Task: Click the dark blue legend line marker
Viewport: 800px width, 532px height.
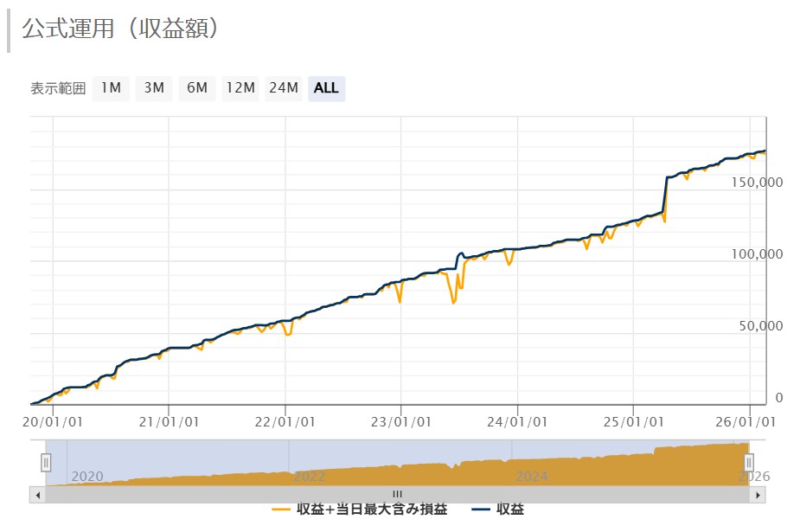Action: (x=482, y=510)
